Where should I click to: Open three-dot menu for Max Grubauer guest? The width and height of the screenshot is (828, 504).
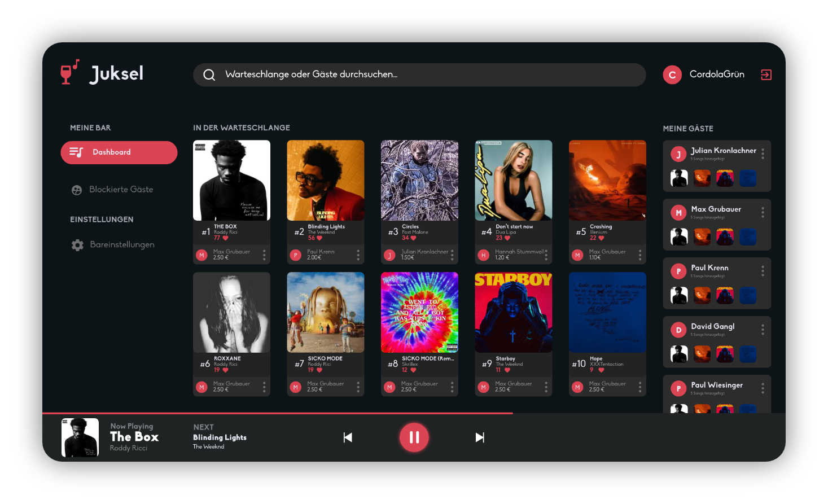coord(763,212)
